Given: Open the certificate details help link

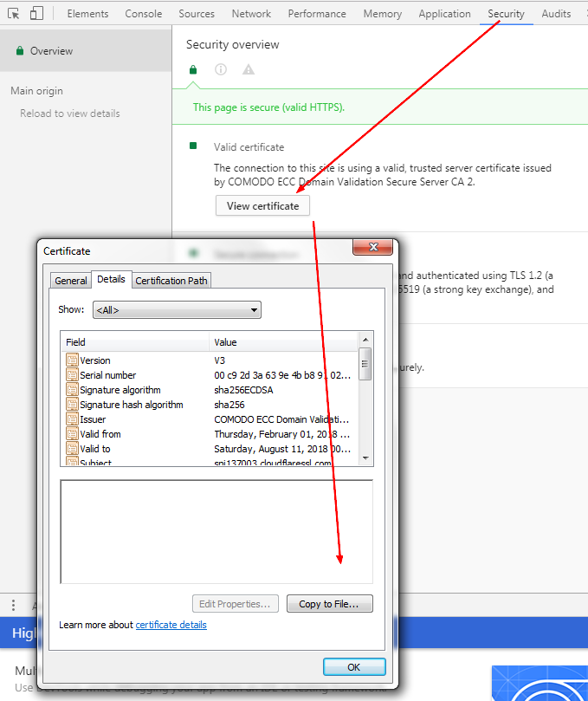Looking at the screenshot, I should click(x=171, y=625).
